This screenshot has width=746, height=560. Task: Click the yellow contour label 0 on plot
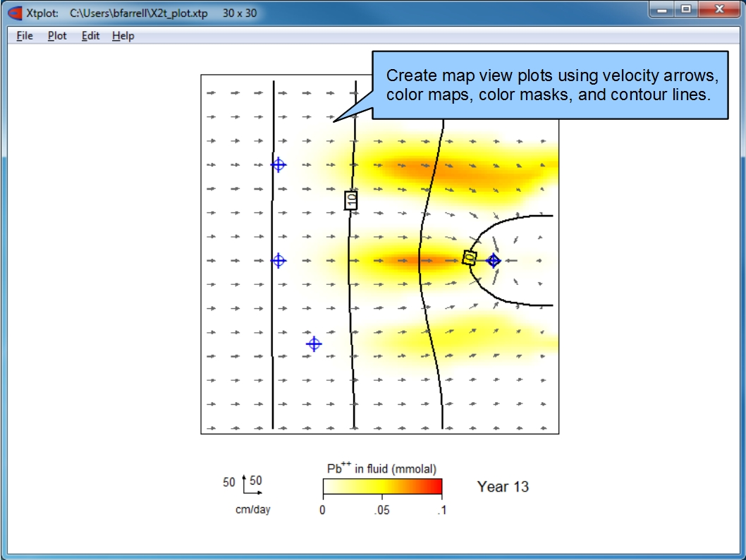click(x=470, y=258)
